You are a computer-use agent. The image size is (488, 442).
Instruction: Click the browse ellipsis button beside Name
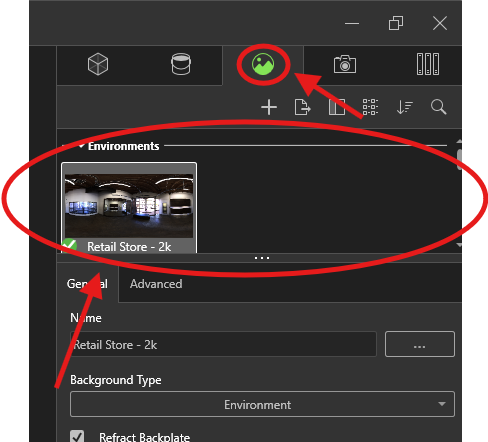(420, 344)
